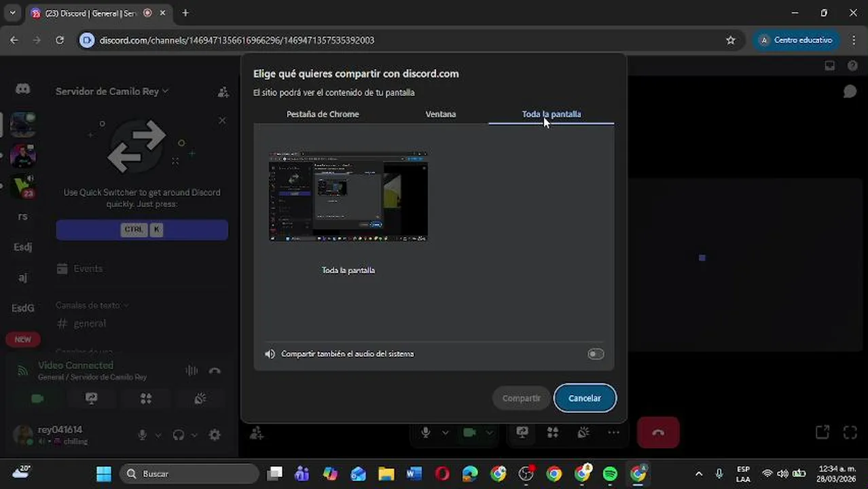The image size is (868, 489).
Task: Open Chrome three-dot menu
Action: [854, 40]
